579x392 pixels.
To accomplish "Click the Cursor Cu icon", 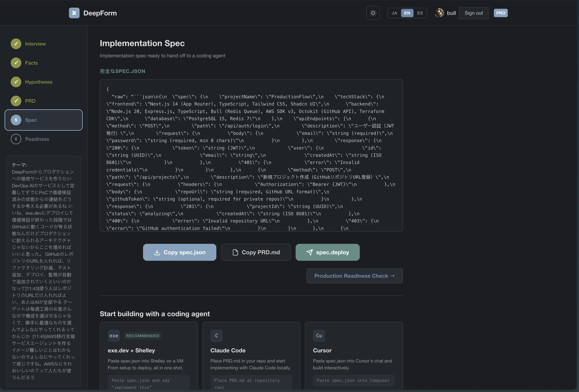I will coord(319,336).
